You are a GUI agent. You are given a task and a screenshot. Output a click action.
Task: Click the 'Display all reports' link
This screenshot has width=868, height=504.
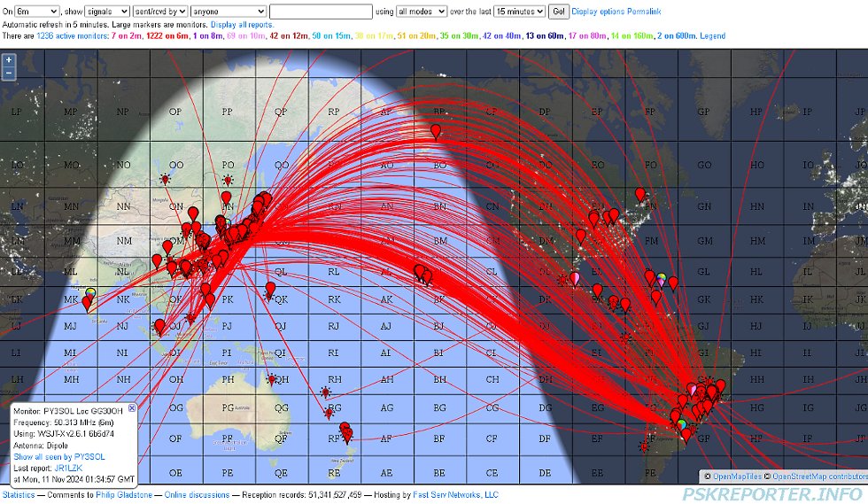[x=241, y=25]
